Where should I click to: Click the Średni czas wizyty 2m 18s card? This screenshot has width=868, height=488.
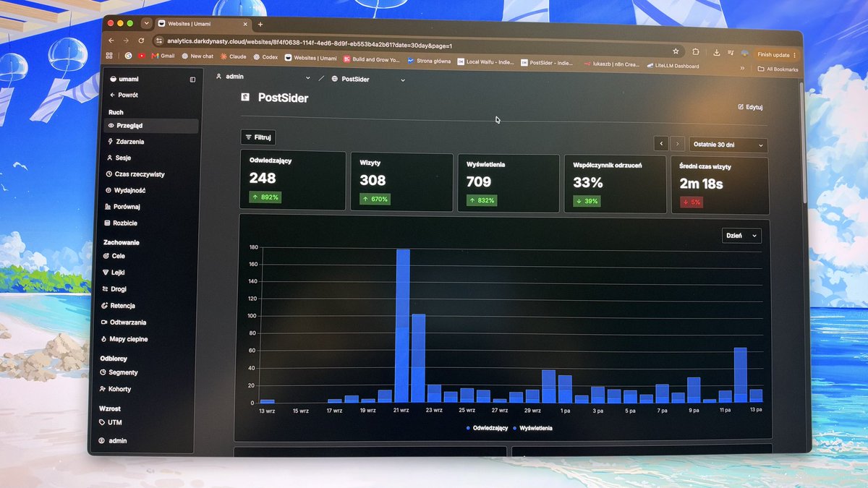pyautogui.click(x=720, y=185)
